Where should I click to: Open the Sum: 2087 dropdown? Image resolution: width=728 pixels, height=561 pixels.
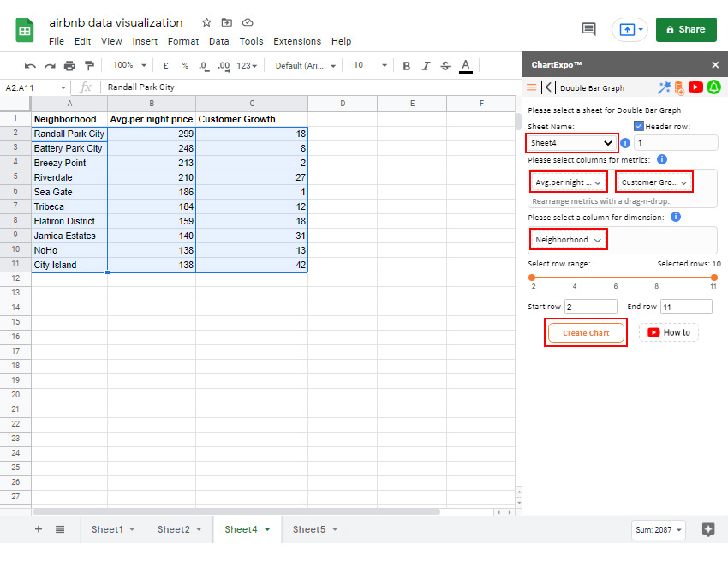658,530
